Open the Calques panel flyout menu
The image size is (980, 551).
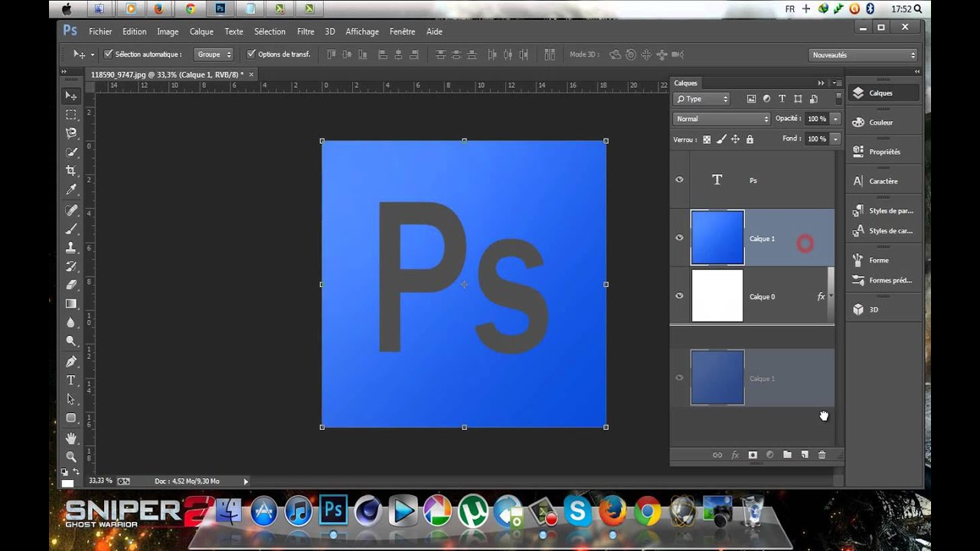tap(838, 83)
